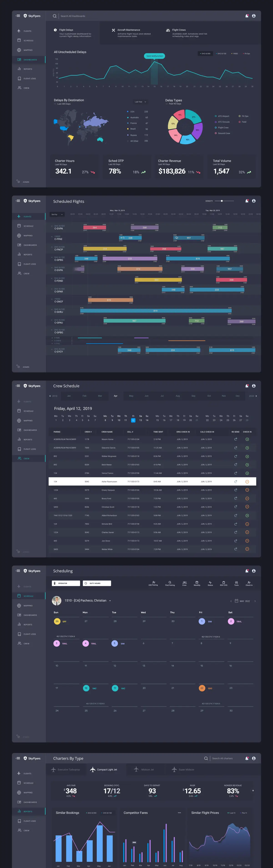Open Flight Logs icon in Crew Schedule sidebar

point(19,449)
